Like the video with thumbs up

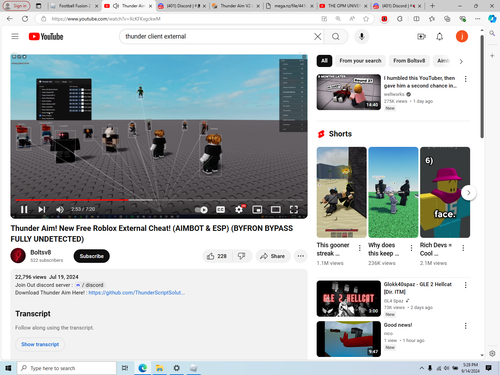[217, 256]
